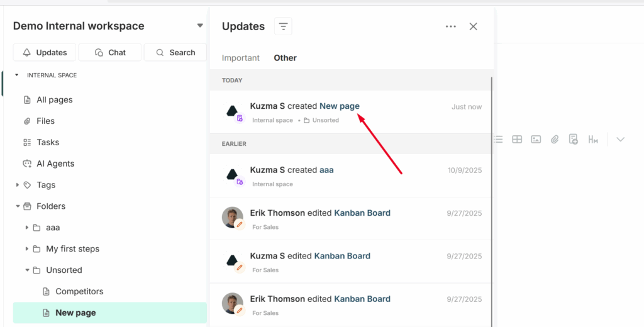This screenshot has height=327, width=644.
Task: Click the insert image toolbar icon
Action: coord(536,140)
